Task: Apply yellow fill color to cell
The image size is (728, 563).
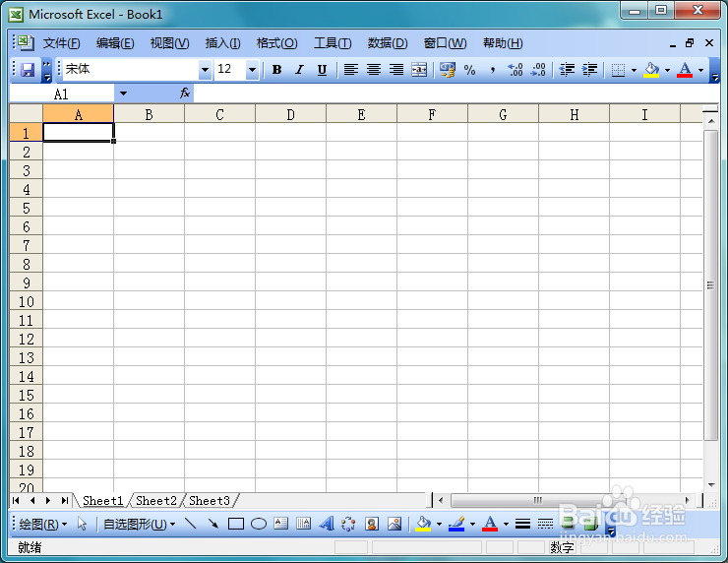Action: [651, 70]
